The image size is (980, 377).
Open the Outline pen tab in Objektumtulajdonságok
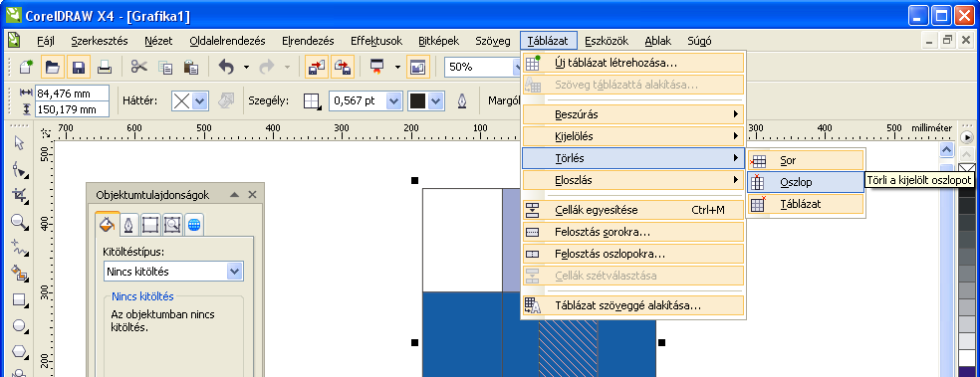pyautogui.click(x=128, y=225)
